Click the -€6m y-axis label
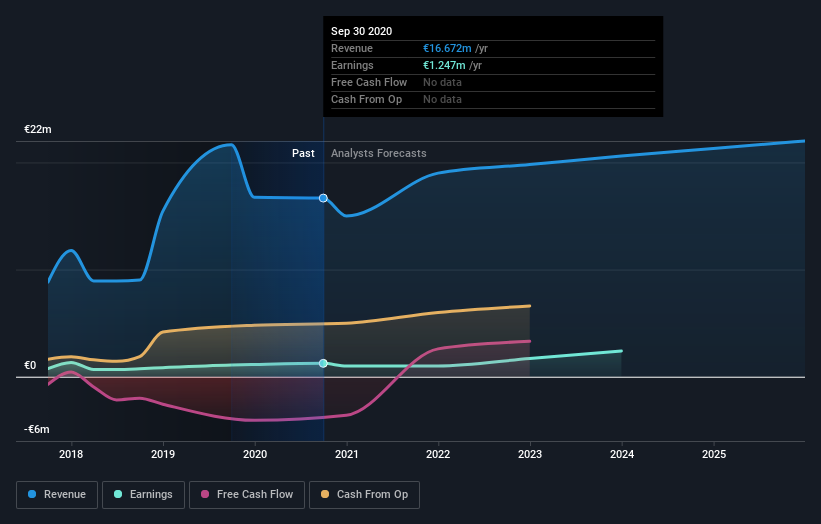The height and width of the screenshot is (524, 821). pyautogui.click(x=37, y=429)
